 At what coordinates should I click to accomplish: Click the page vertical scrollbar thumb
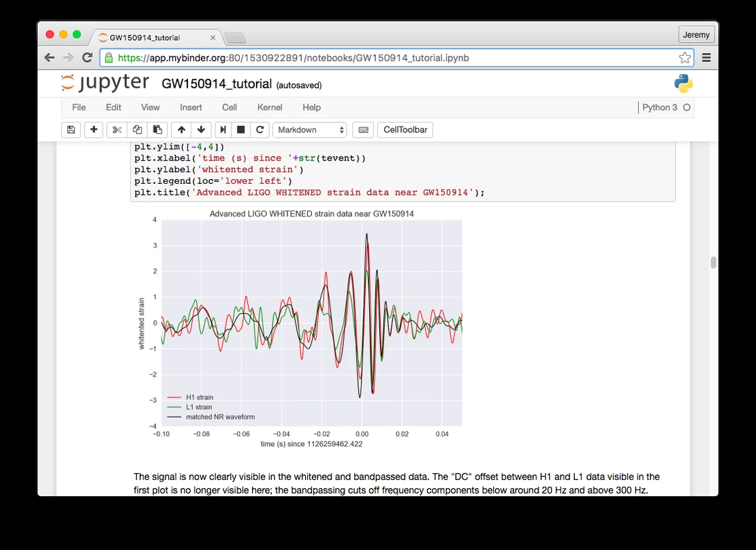pyautogui.click(x=713, y=263)
